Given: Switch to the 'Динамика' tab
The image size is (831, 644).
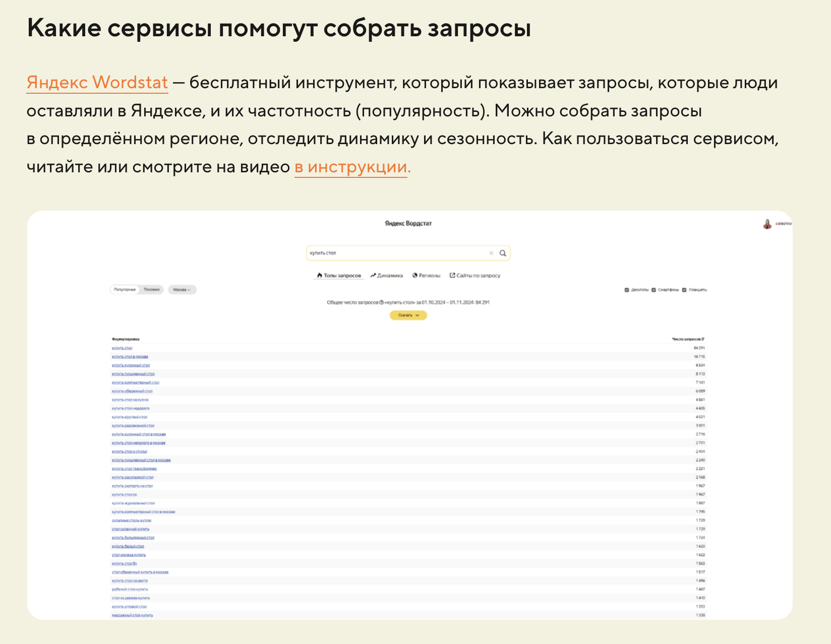Looking at the screenshot, I should tap(386, 276).
